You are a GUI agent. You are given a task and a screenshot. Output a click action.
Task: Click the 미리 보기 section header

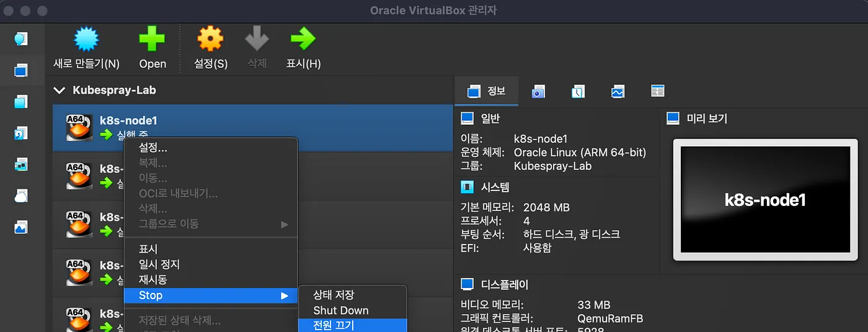coord(707,119)
